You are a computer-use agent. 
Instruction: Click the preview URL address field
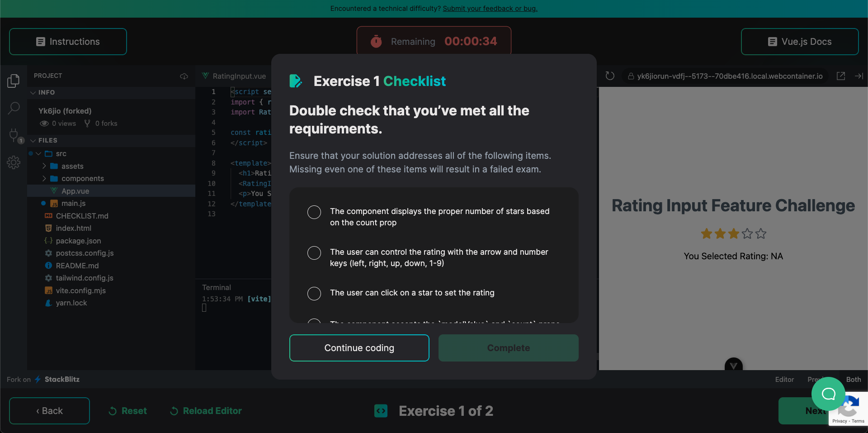(725, 76)
